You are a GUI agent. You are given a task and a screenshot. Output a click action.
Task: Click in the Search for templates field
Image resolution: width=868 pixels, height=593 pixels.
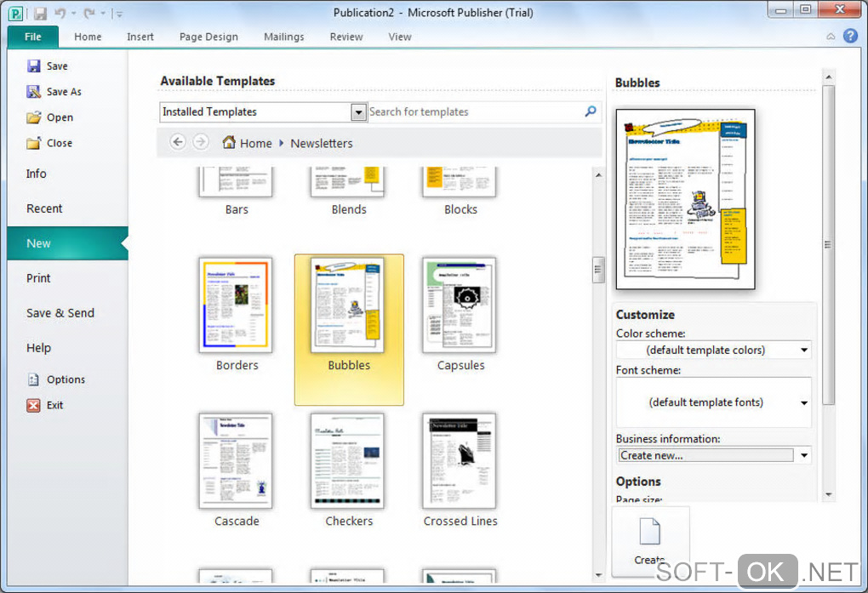[474, 111]
